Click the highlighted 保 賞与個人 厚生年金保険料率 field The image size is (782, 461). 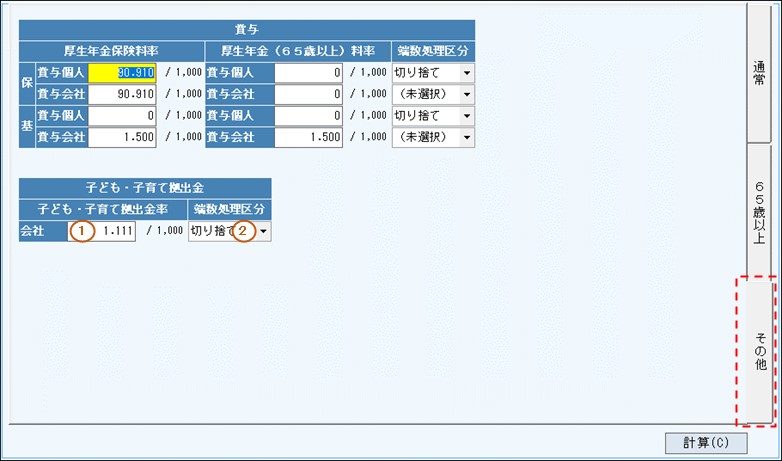[122, 73]
